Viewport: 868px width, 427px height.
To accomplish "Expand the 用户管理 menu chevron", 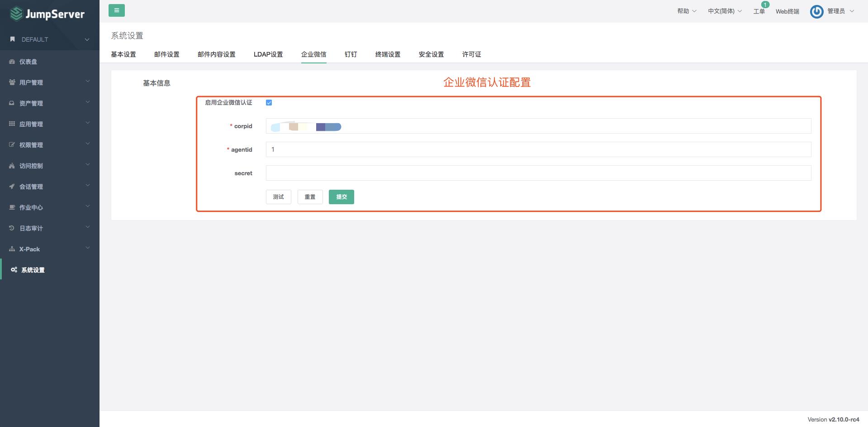I will (x=88, y=82).
